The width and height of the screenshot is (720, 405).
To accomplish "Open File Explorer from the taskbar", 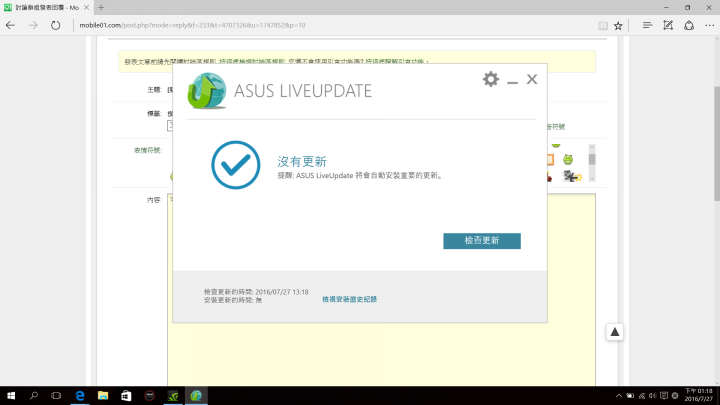I will coord(103,395).
